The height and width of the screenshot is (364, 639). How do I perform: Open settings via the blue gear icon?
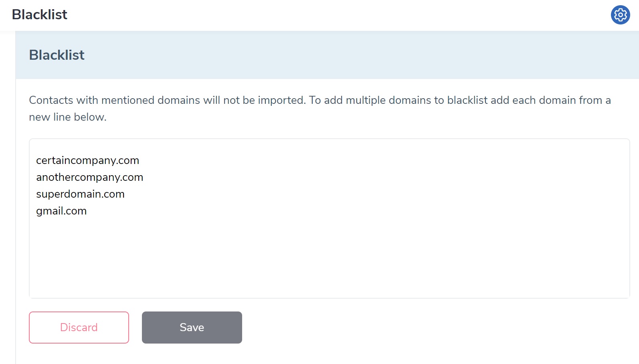point(620,15)
